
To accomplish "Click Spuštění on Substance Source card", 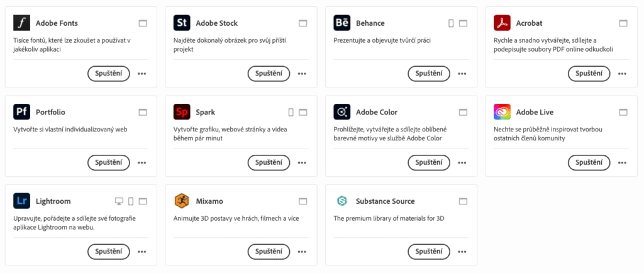I will [429, 251].
